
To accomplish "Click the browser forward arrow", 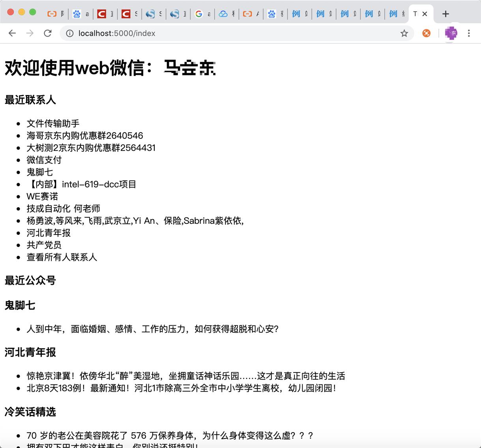I will point(30,33).
